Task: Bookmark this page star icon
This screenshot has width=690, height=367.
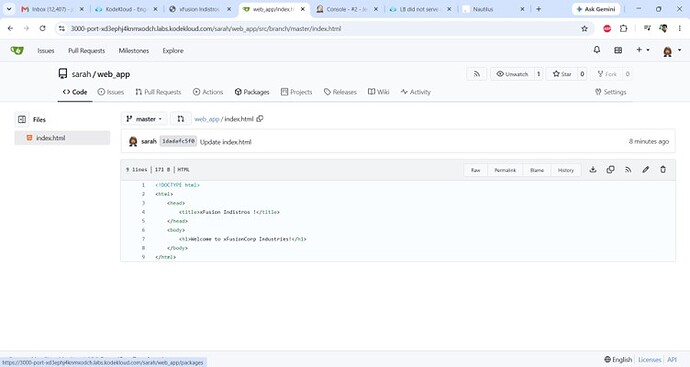Action: [x=584, y=29]
